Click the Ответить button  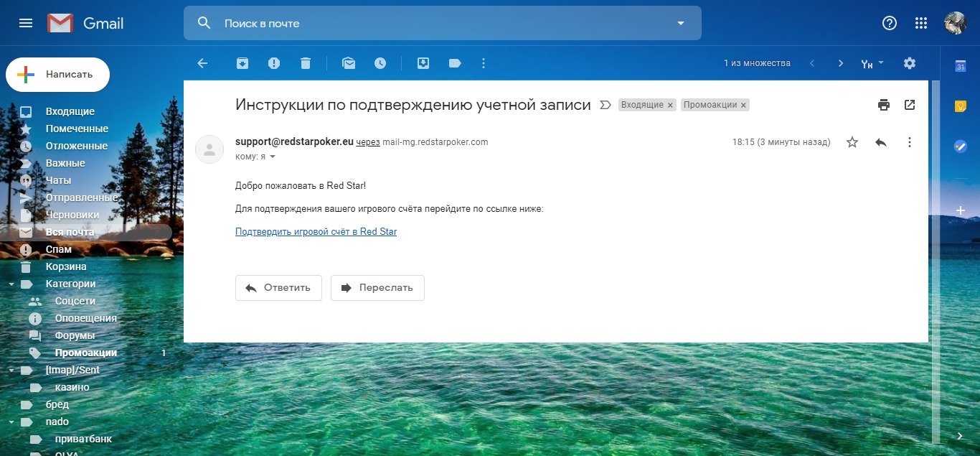coord(278,287)
